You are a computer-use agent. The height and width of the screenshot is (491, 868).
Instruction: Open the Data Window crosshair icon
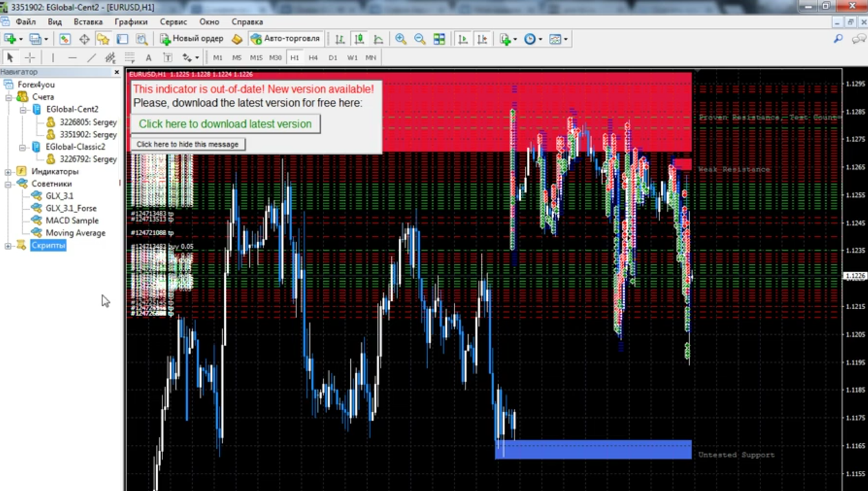pos(84,39)
